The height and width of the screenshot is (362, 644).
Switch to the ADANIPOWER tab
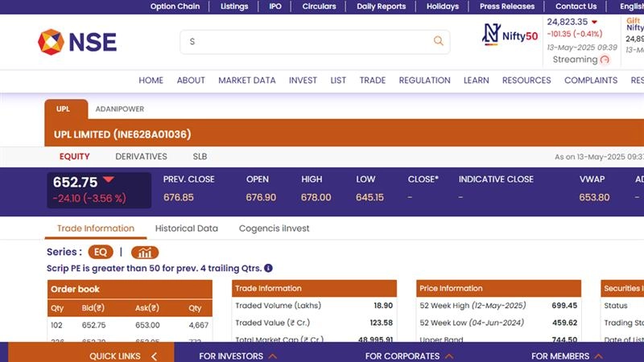click(119, 109)
